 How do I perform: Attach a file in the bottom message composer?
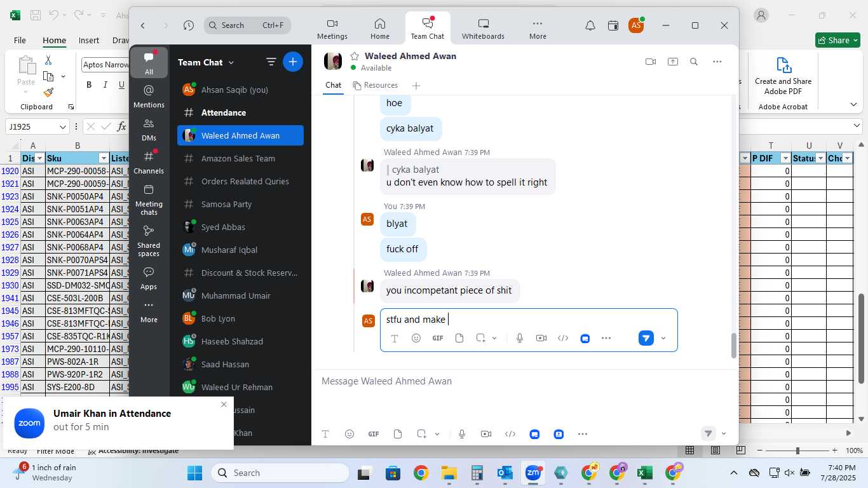(x=398, y=434)
